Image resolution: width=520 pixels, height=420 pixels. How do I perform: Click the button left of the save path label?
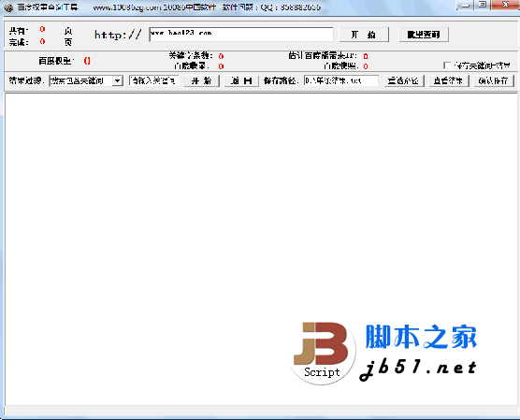point(241,80)
